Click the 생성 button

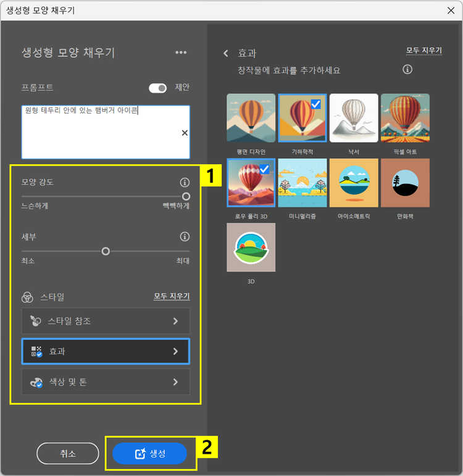point(149,454)
